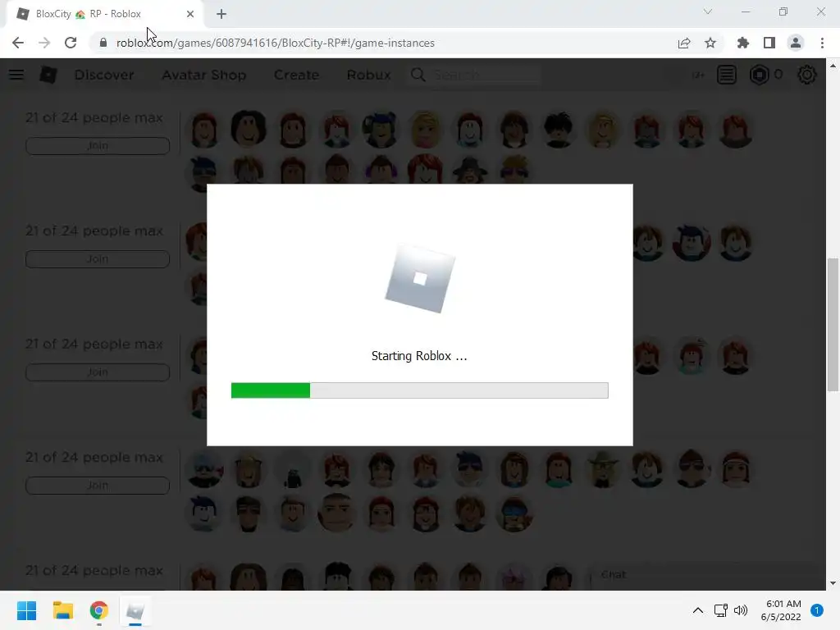Open the Avatar Shop menu item

[x=204, y=75]
